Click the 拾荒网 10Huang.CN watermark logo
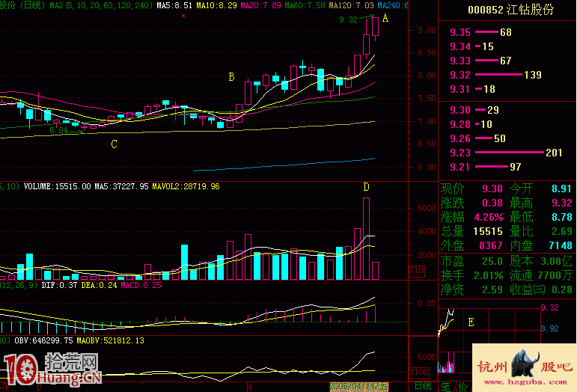 (x=51, y=370)
